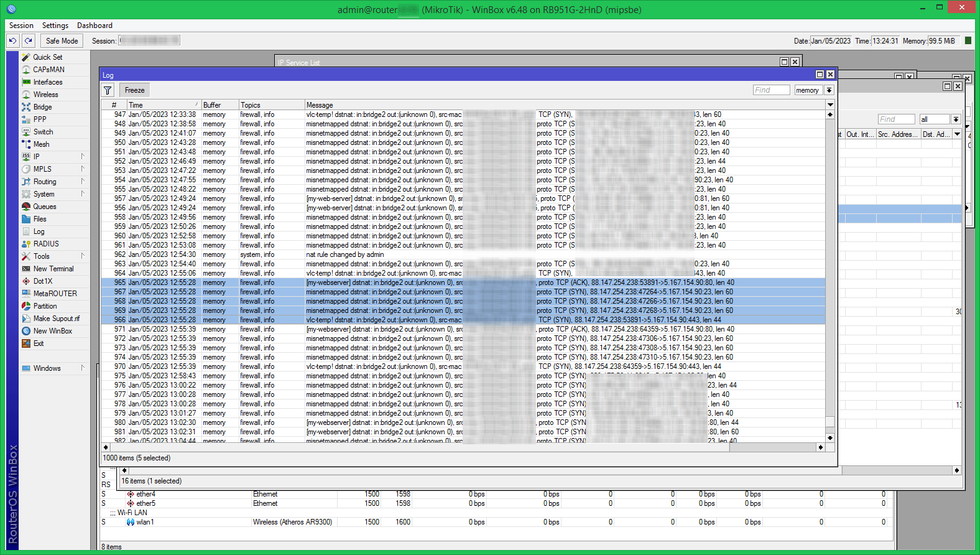
Task: Open the Dashboard menu
Action: point(95,26)
